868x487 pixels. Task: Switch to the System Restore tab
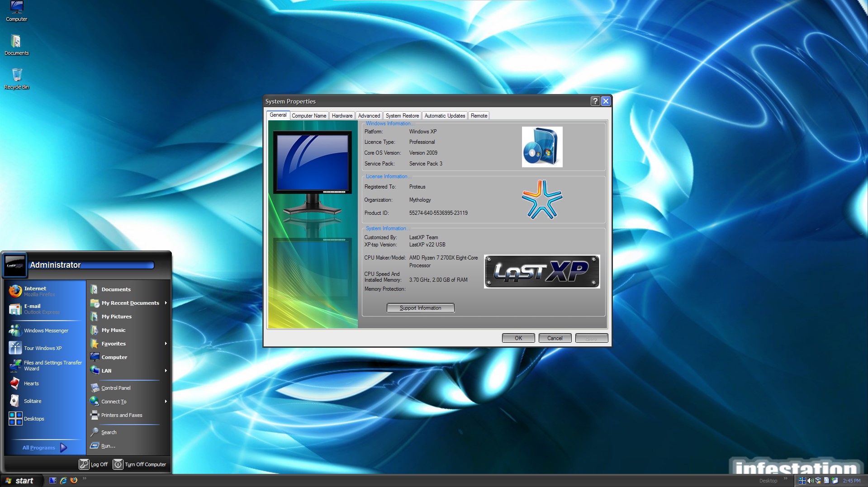tap(402, 116)
